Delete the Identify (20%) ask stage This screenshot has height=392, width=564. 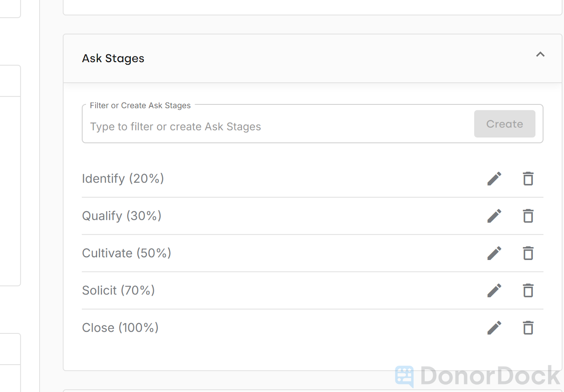pos(528,178)
